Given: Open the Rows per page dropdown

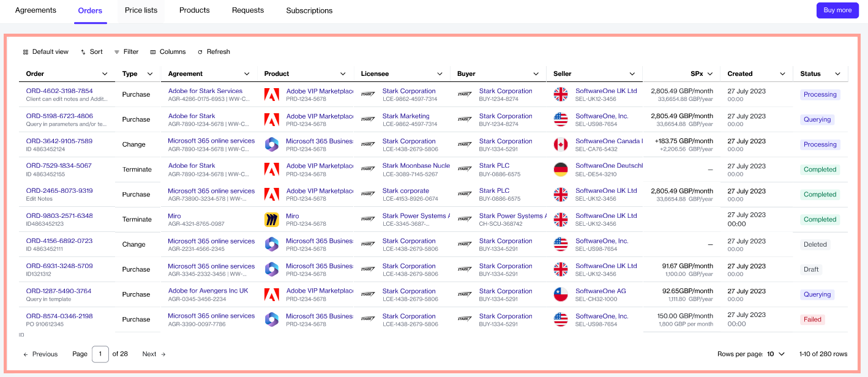Looking at the screenshot, I should click(776, 354).
